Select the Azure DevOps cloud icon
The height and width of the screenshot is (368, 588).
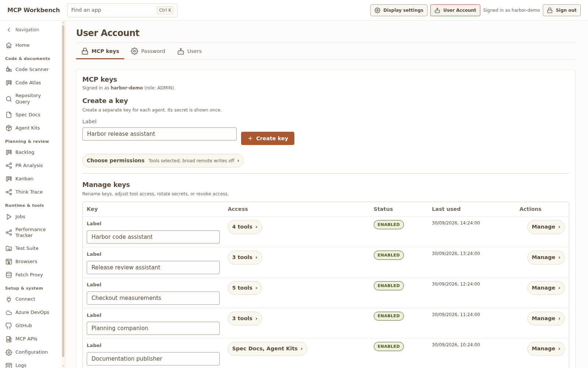coord(9,312)
